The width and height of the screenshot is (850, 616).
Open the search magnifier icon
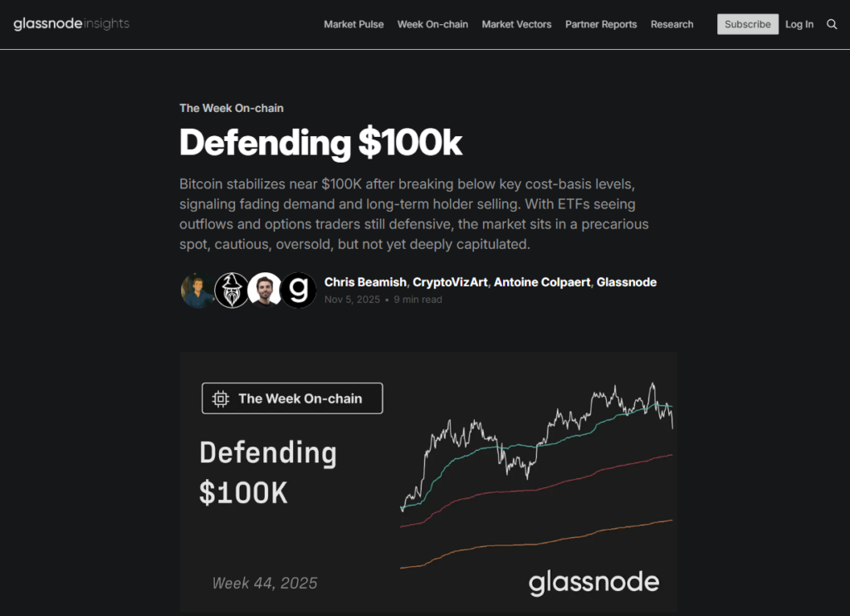(x=832, y=24)
